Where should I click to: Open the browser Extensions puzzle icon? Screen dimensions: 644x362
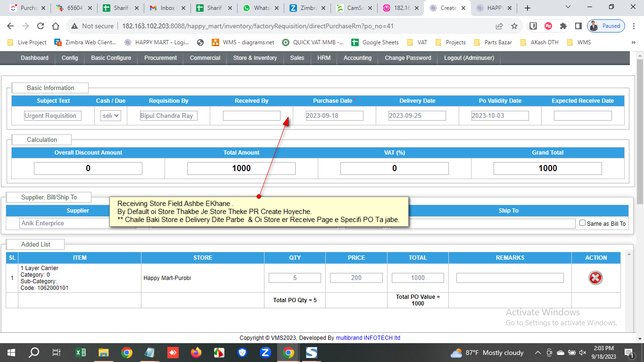click(563, 26)
